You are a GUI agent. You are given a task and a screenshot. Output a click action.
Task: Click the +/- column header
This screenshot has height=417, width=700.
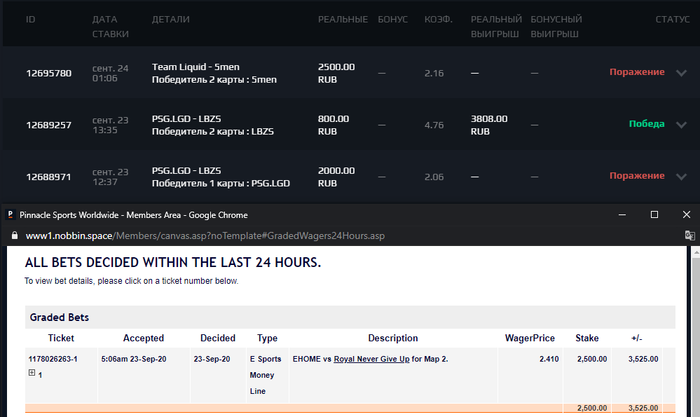(x=637, y=338)
